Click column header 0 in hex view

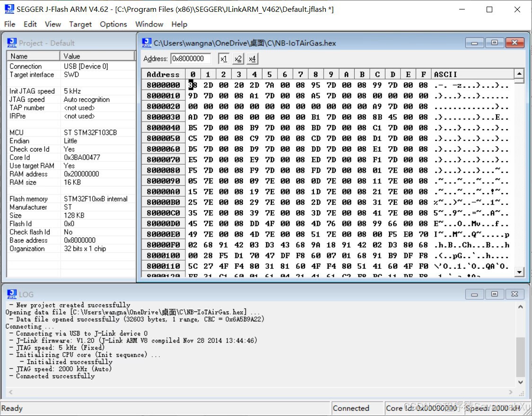pos(193,74)
